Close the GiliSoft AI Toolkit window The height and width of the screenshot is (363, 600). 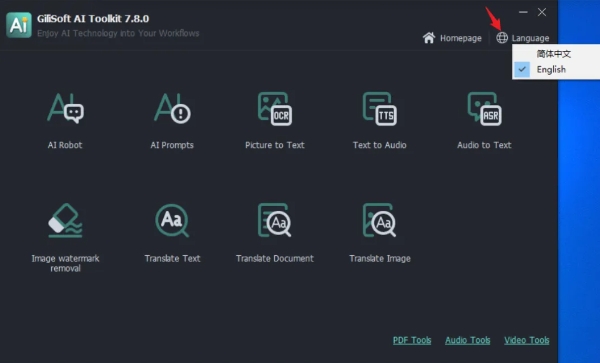542,12
